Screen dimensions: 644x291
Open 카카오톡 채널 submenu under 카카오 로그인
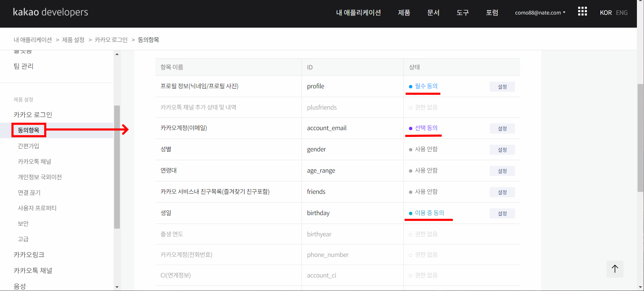point(34,162)
